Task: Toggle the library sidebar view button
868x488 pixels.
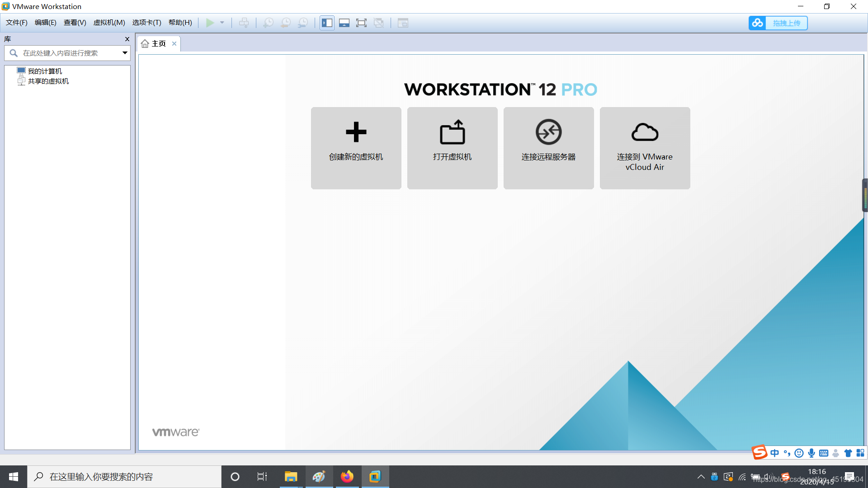Action: 327,23
